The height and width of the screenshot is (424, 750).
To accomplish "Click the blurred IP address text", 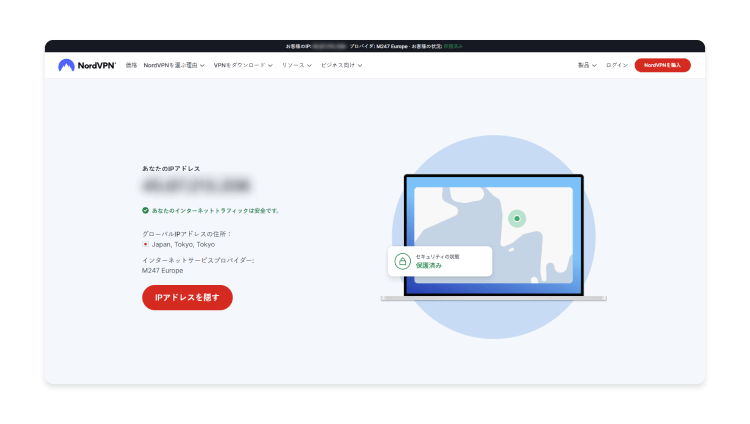I will coord(195,185).
